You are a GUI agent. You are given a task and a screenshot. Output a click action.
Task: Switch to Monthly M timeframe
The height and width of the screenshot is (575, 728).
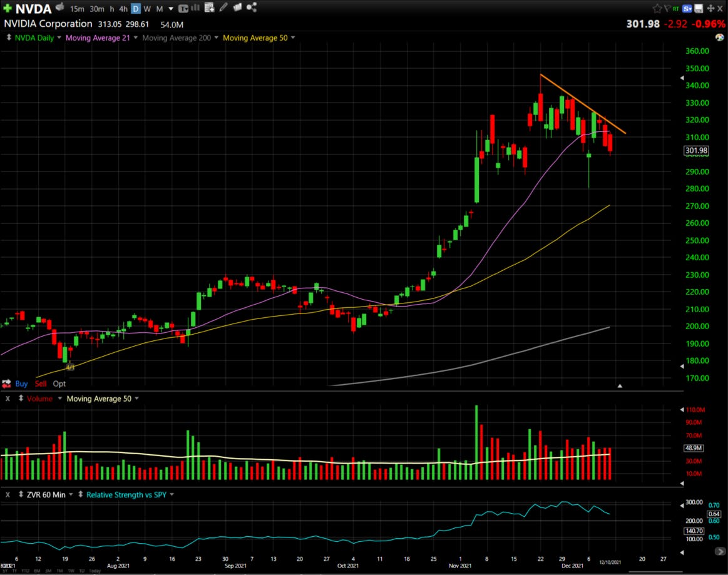pyautogui.click(x=159, y=9)
